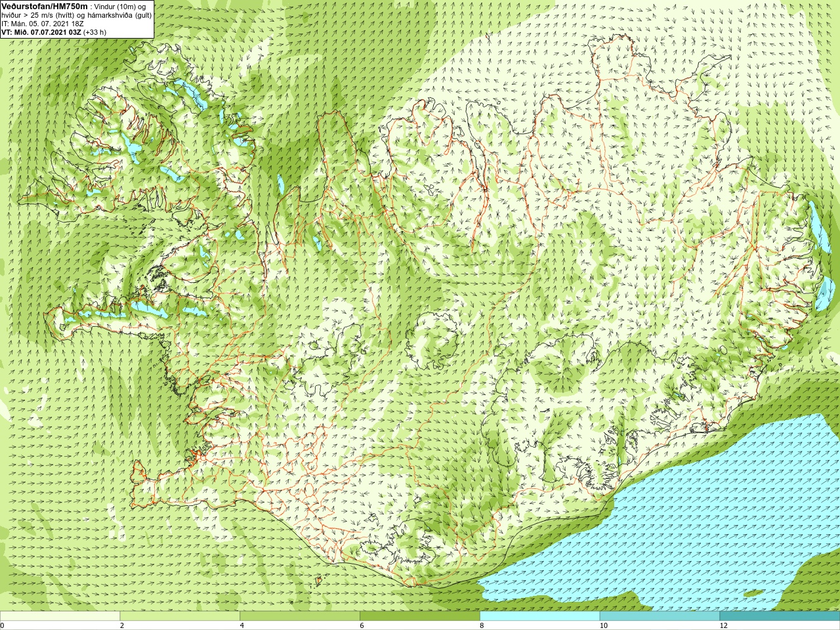
Task: Click the 'hviður > 25 m/s (hvítt)' text line
Action: (39, 15)
